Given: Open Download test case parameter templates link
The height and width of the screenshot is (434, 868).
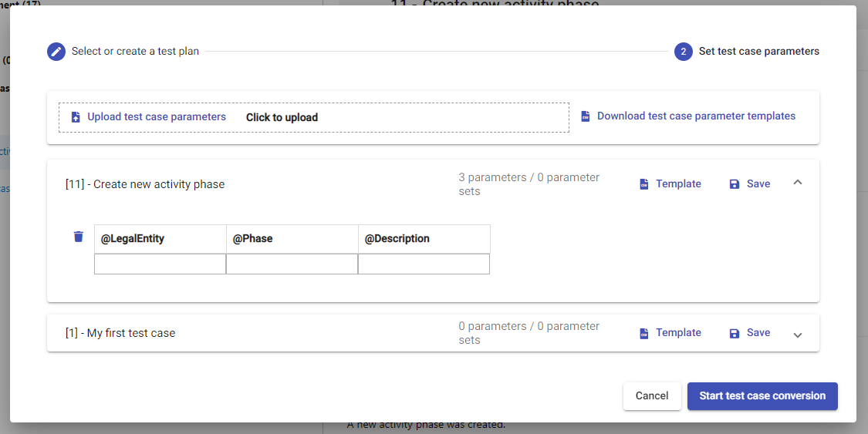Looking at the screenshot, I should click(x=696, y=116).
